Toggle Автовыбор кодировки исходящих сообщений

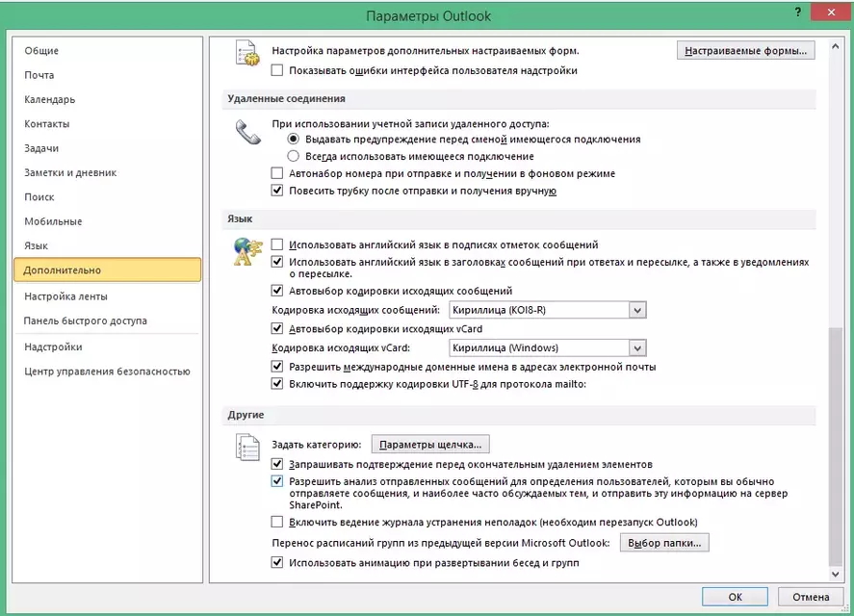277,291
